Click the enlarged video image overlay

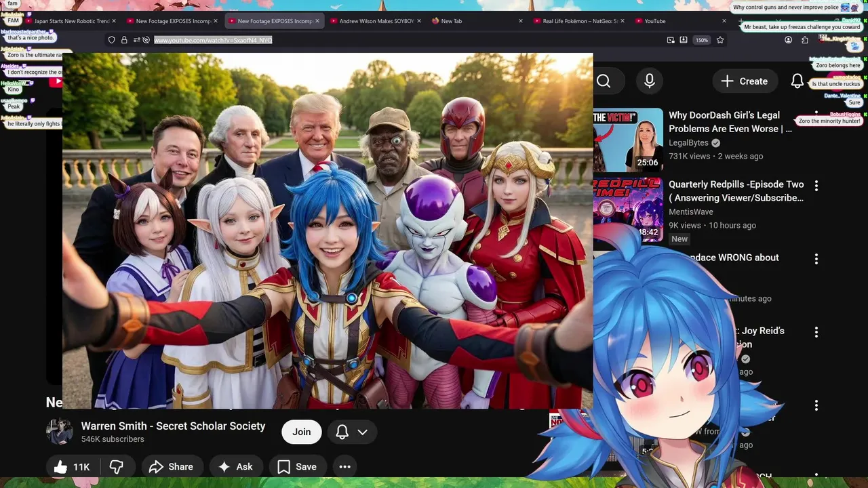(328, 230)
